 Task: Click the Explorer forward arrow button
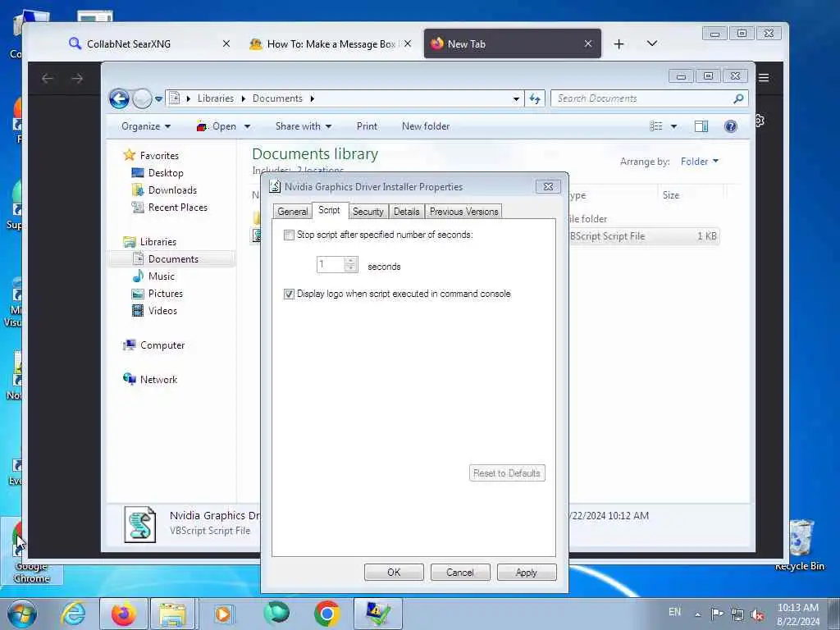tap(142, 98)
